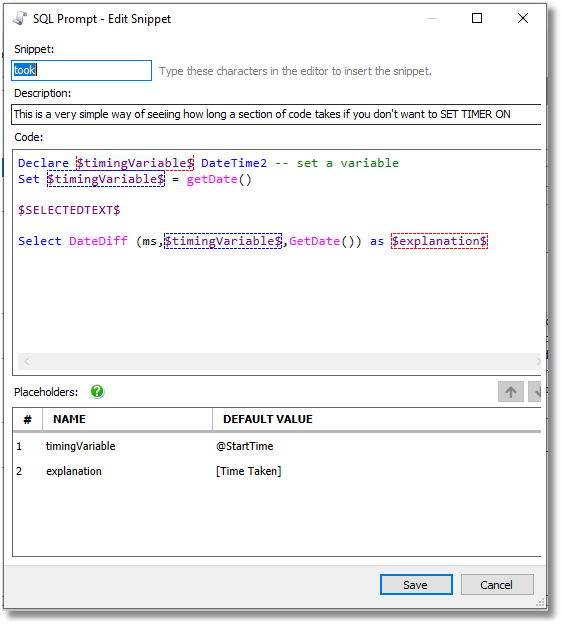The width and height of the screenshot is (562, 625).
Task: Click the $SELECTEDTEXT$ placeholder in code
Action: point(69,210)
